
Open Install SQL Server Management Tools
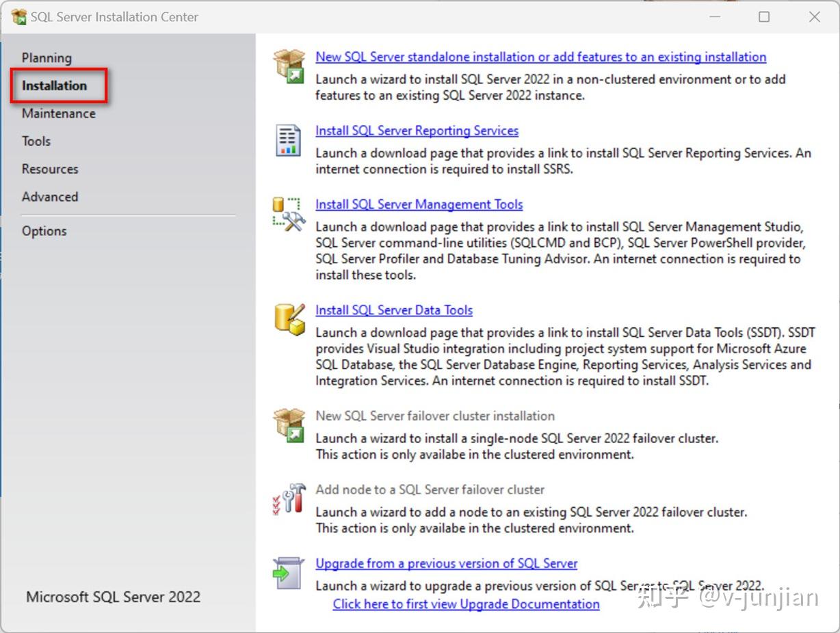[x=419, y=204]
